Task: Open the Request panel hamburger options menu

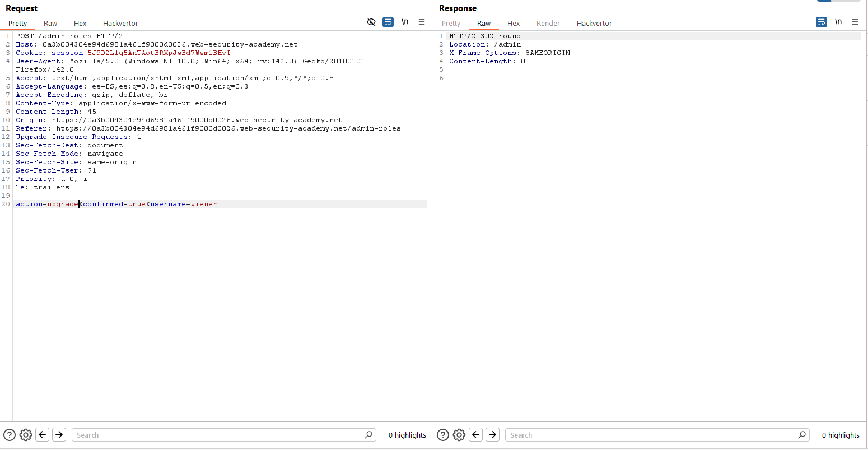Action: pyautogui.click(x=422, y=22)
